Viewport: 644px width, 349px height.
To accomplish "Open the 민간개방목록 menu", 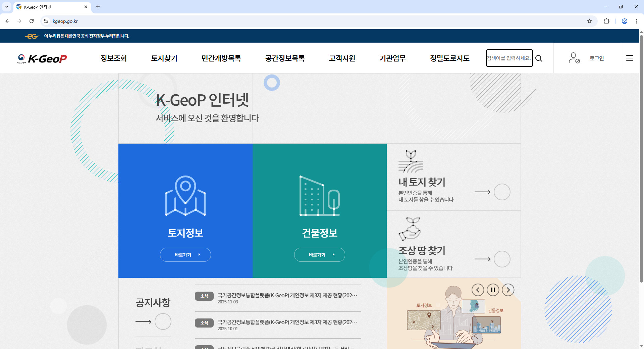I will tap(221, 58).
